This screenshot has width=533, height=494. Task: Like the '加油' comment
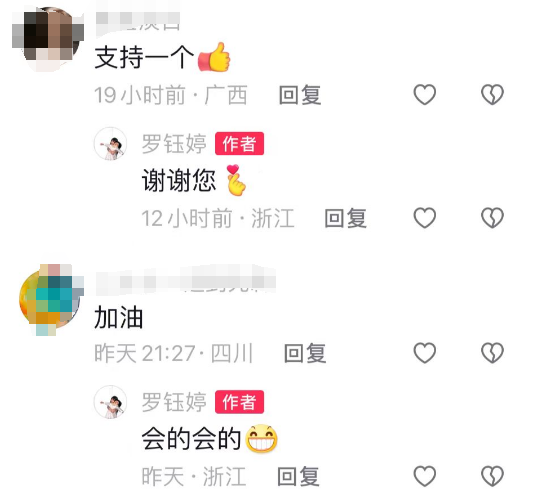click(x=425, y=353)
